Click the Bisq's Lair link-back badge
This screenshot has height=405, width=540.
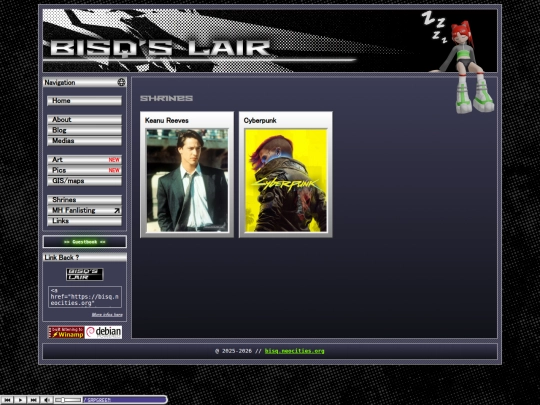click(85, 274)
